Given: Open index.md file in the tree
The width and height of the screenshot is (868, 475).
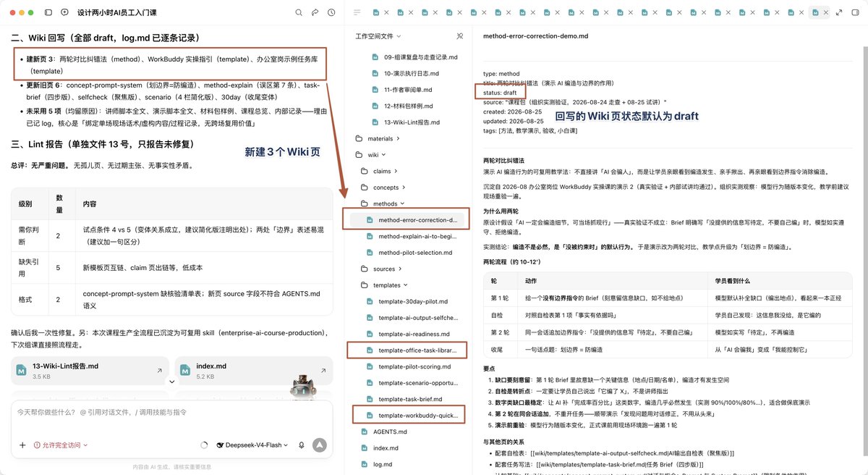Looking at the screenshot, I should tap(379, 448).
